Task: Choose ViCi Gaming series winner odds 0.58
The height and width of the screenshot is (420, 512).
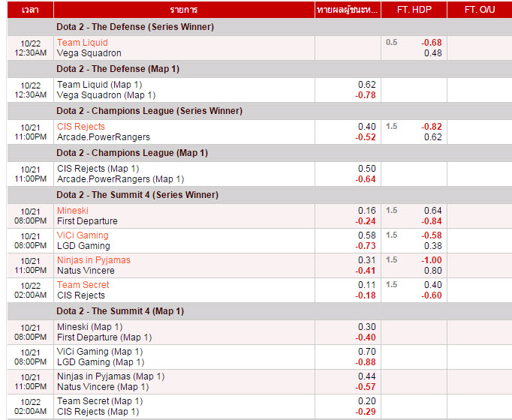Action: click(366, 235)
